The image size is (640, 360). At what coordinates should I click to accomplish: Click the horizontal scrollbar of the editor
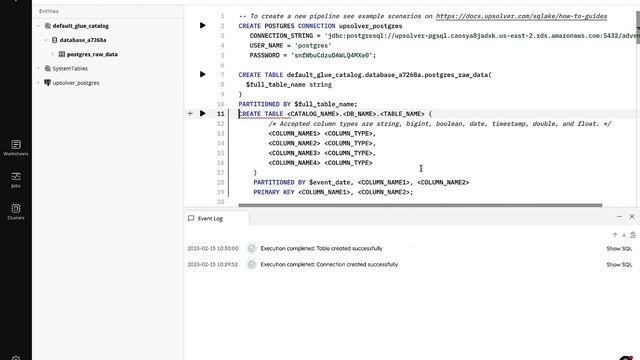[420, 205]
